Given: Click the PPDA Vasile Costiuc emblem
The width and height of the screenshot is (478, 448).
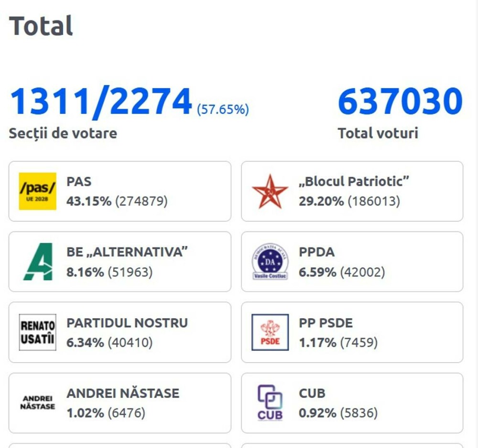Looking at the screenshot, I should tap(270, 261).
